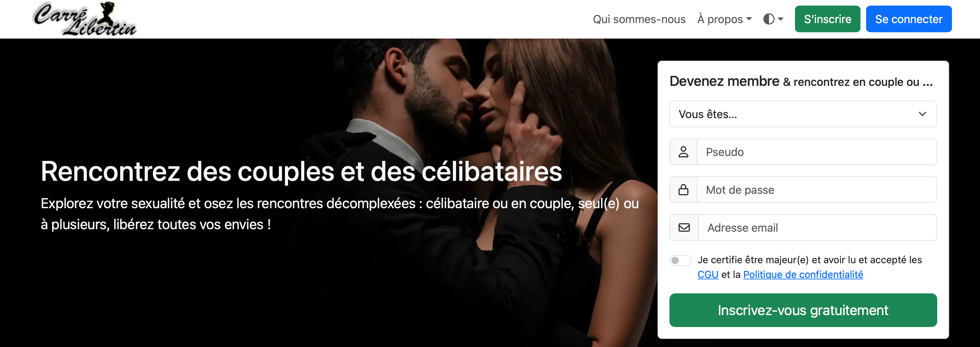Click the green S'inscrire button
This screenshot has height=347, width=980.
click(x=827, y=19)
